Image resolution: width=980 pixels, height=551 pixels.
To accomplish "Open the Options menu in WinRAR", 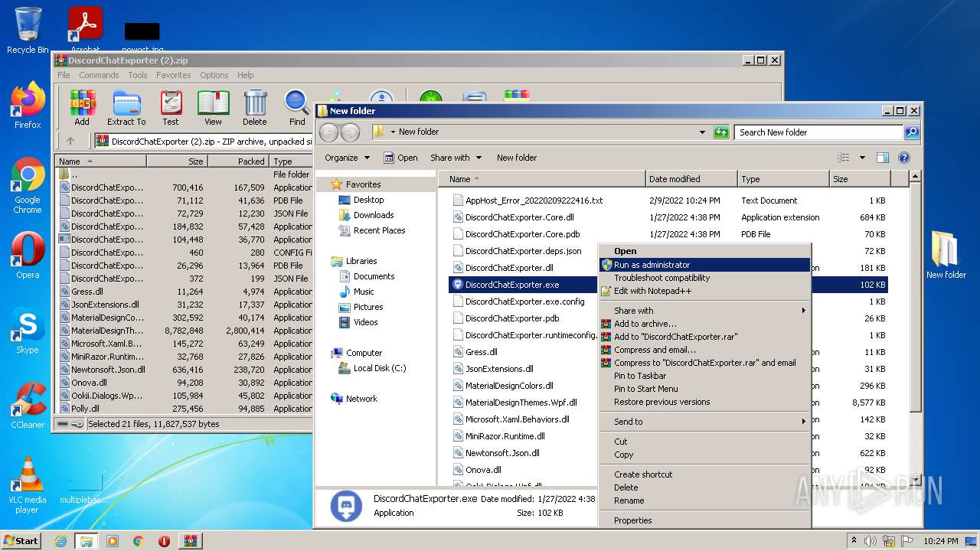I will point(214,75).
